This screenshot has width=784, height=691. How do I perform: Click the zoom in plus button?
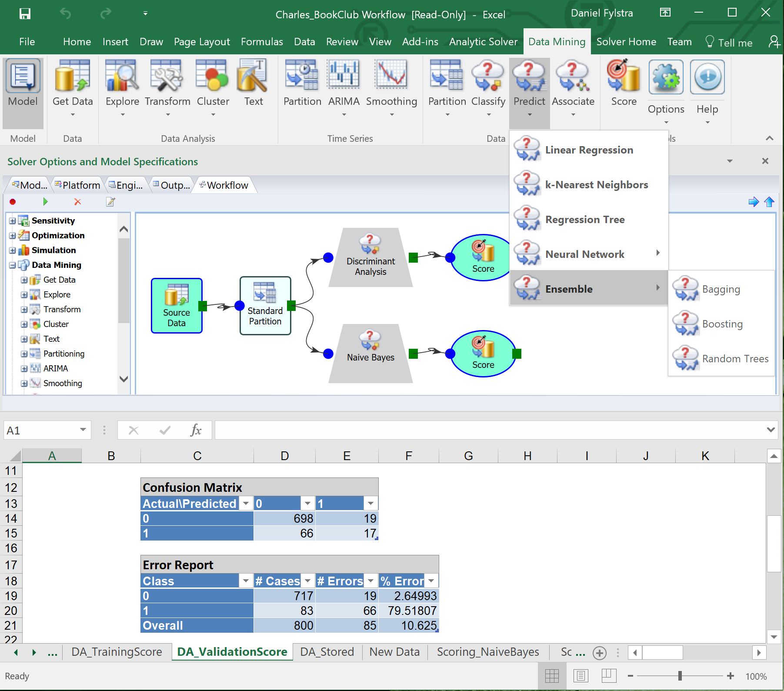click(731, 676)
